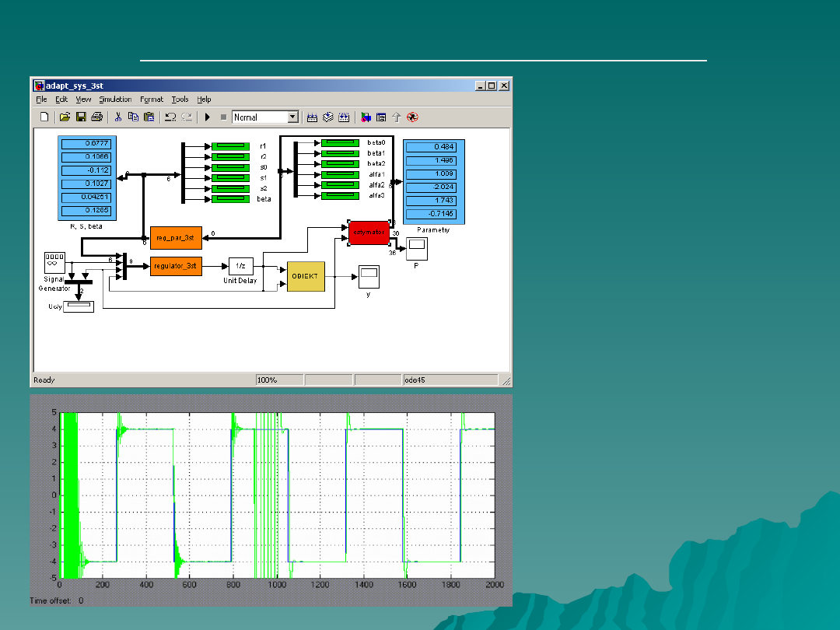Open the Format menu
Image resolution: width=840 pixels, height=630 pixels.
(152, 100)
